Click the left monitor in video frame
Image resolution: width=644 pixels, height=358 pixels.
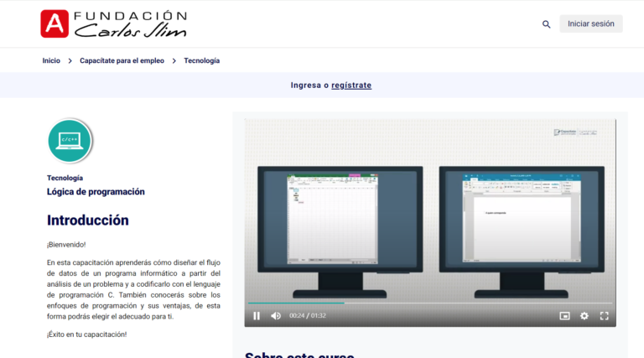pyautogui.click(x=340, y=226)
